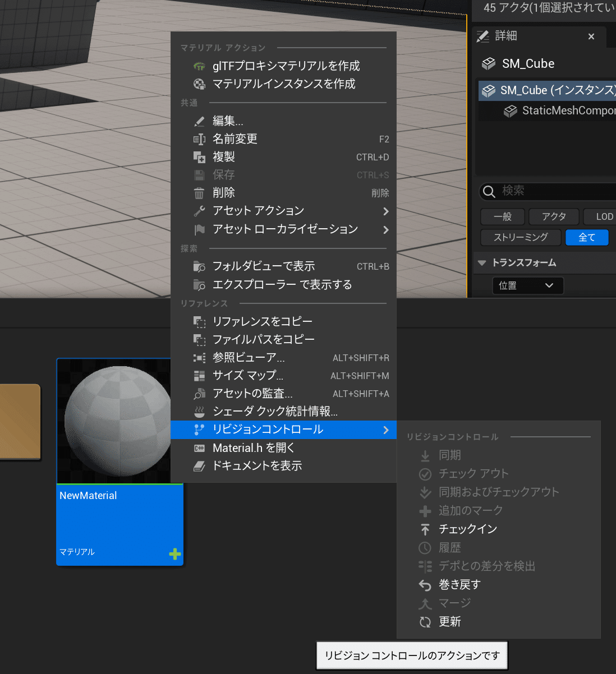The image size is (616, 674).
Task: Choose シェーダ クック統計情報... menu entry
Action: click(283, 412)
